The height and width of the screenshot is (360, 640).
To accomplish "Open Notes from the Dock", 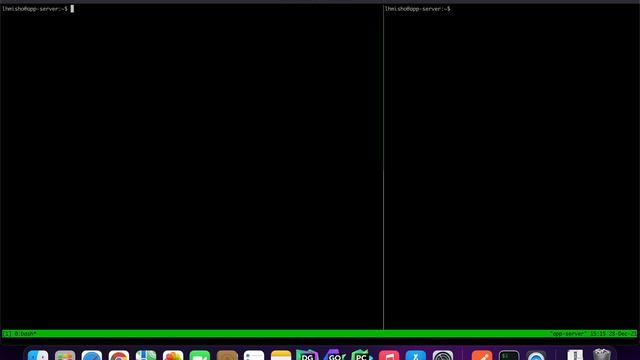I will pyautogui.click(x=281, y=356).
